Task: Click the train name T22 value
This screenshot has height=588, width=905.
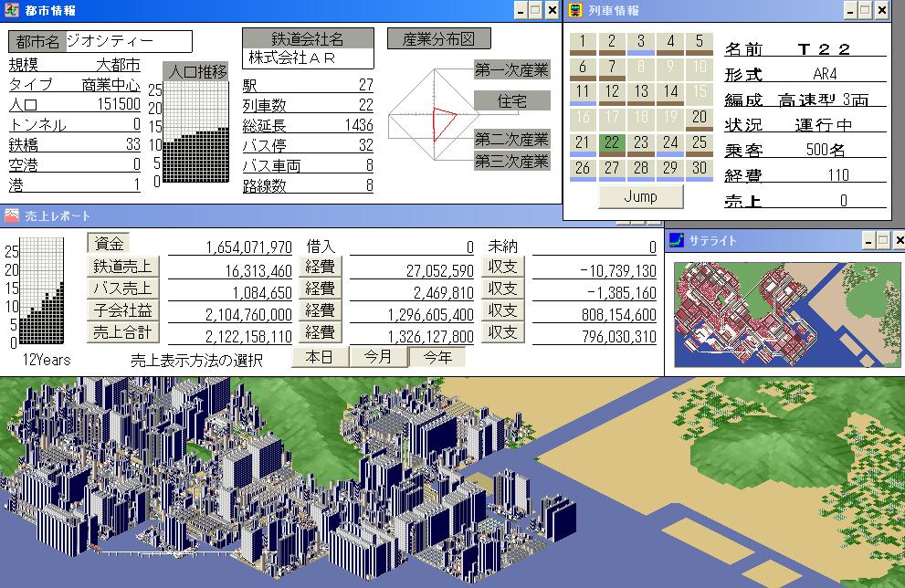Action: click(824, 49)
